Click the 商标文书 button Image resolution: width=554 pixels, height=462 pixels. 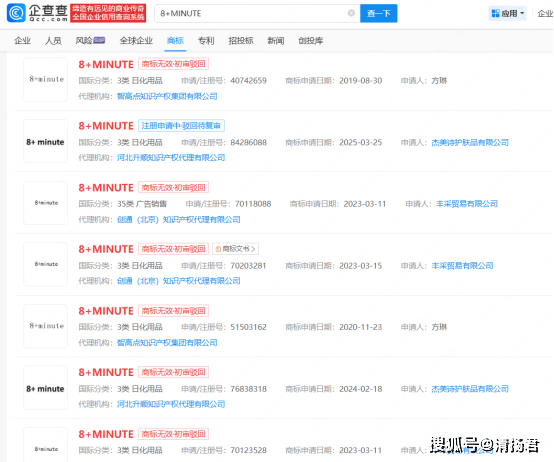[236, 249]
